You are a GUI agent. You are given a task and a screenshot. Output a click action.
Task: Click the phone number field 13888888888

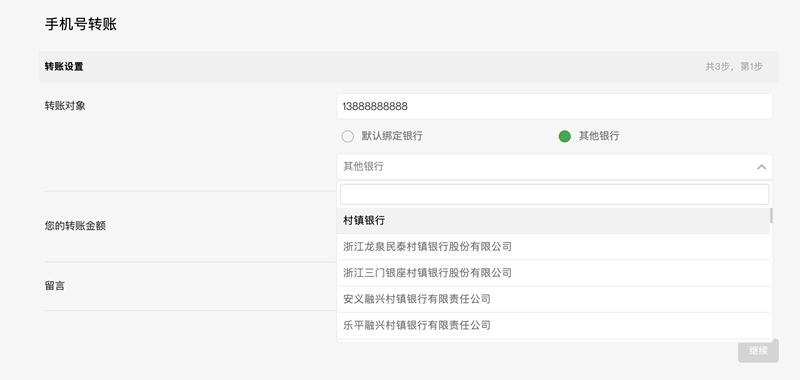click(x=555, y=107)
